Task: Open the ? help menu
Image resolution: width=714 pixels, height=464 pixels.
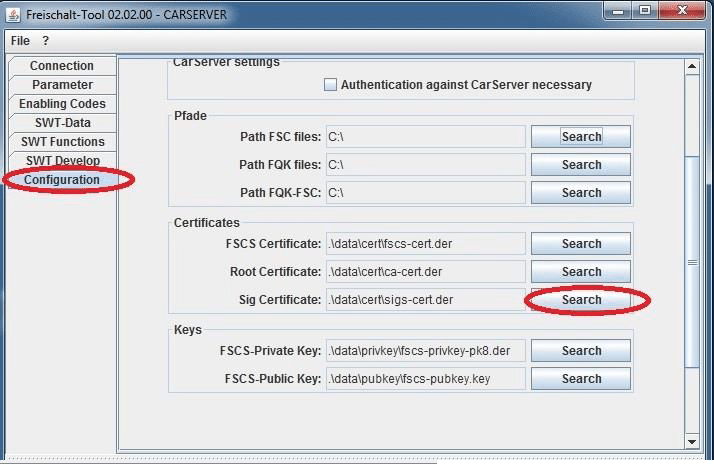Action: [45, 41]
